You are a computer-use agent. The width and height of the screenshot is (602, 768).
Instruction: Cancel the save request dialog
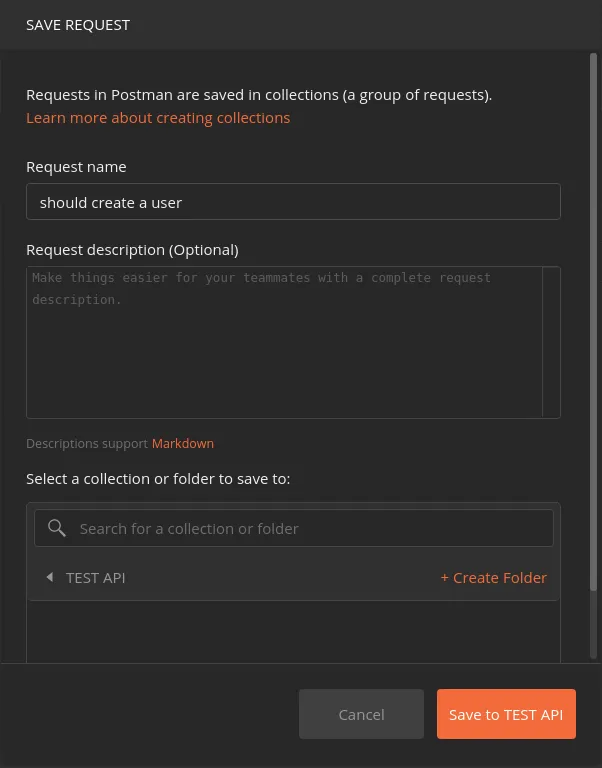[x=361, y=714]
